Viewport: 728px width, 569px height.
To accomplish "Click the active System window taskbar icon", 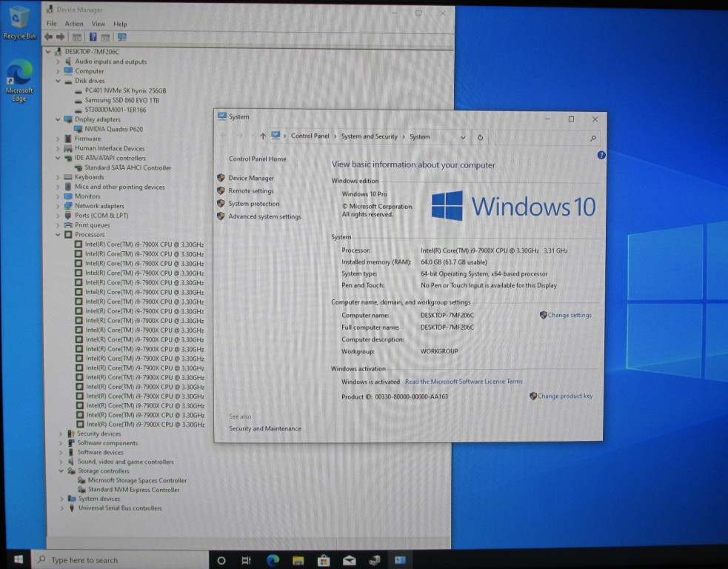I will pyautogui.click(x=400, y=560).
